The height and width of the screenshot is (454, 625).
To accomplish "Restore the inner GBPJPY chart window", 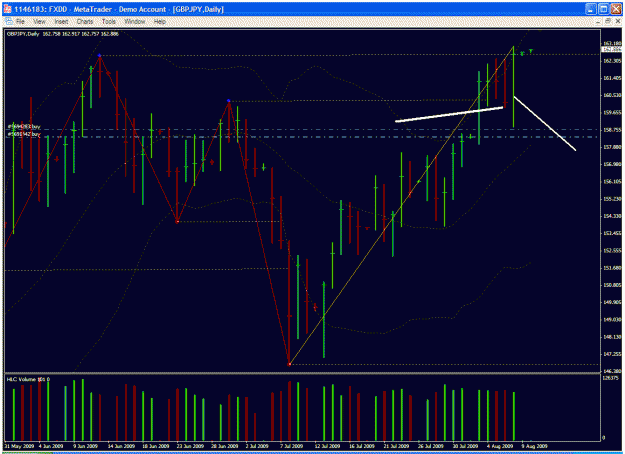I will [608, 21].
